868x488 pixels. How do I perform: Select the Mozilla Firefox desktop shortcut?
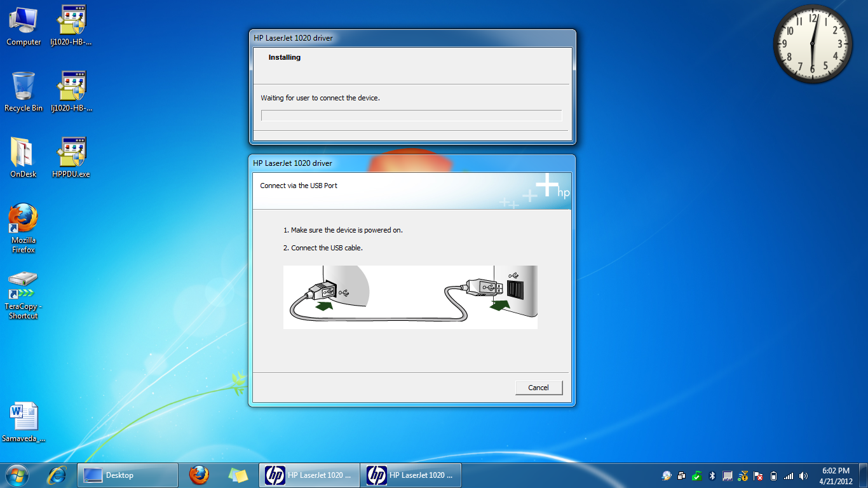pyautogui.click(x=24, y=229)
